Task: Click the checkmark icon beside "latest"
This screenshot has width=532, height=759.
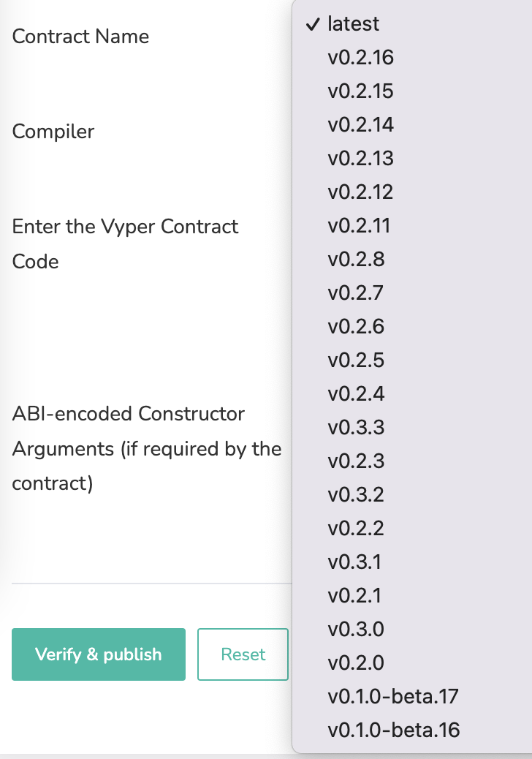Action: pos(313,23)
